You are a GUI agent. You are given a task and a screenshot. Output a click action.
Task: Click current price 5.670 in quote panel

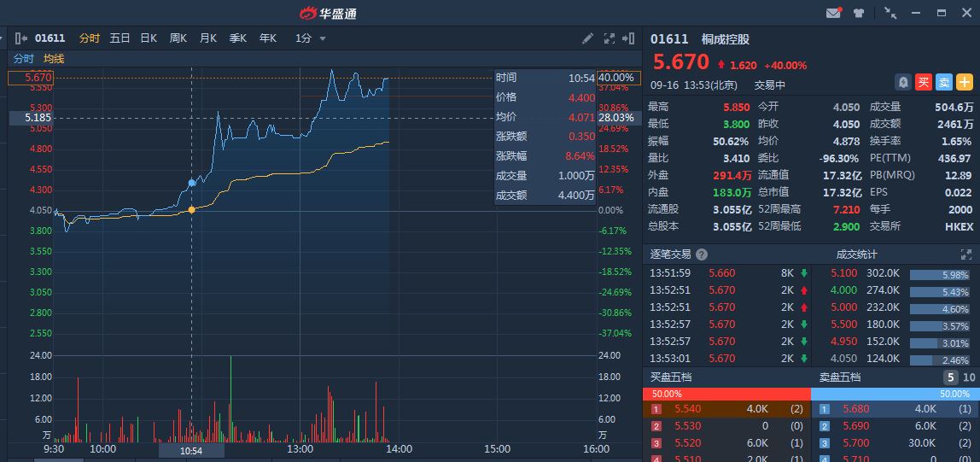coord(680,61)
